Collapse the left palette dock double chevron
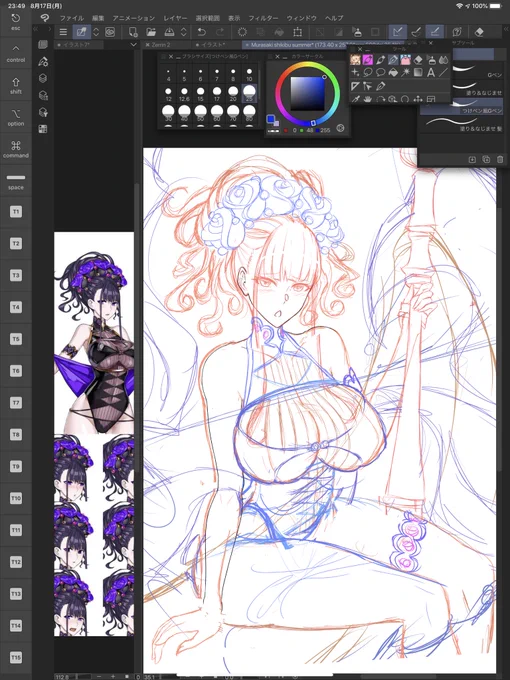 [x=36, y=29]
